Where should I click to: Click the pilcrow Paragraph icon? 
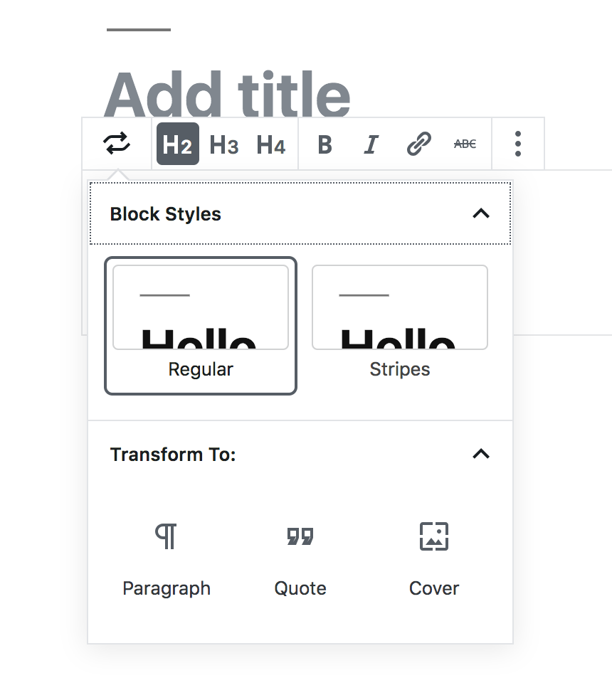167,536
